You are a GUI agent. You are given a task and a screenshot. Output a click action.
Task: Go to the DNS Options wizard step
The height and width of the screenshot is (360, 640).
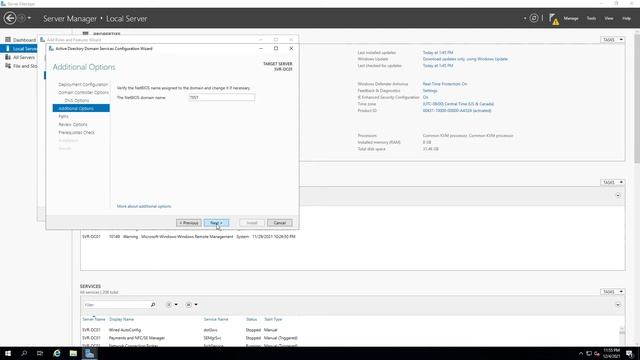tap(77, 100)
